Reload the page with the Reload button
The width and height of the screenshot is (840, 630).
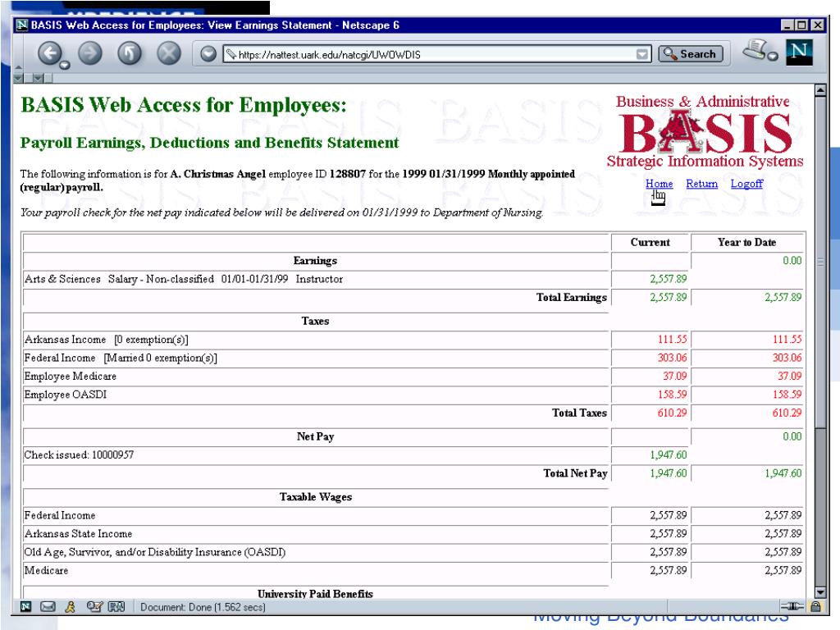click(x=129, y=53)
